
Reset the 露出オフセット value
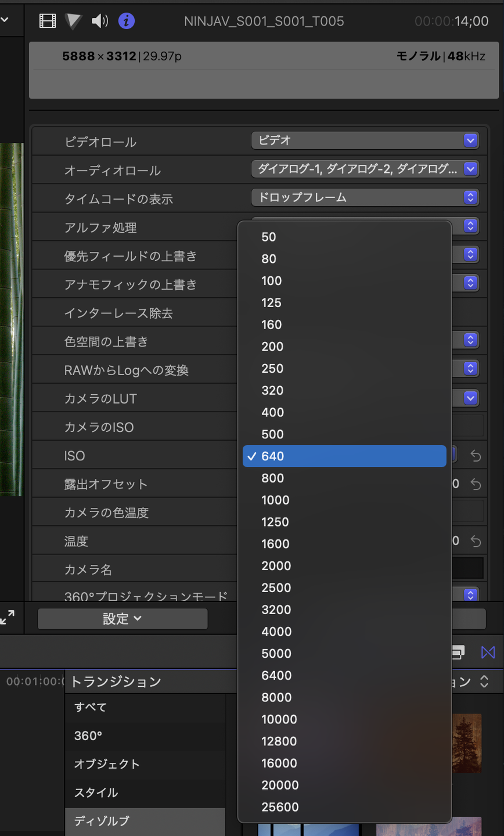476,484
